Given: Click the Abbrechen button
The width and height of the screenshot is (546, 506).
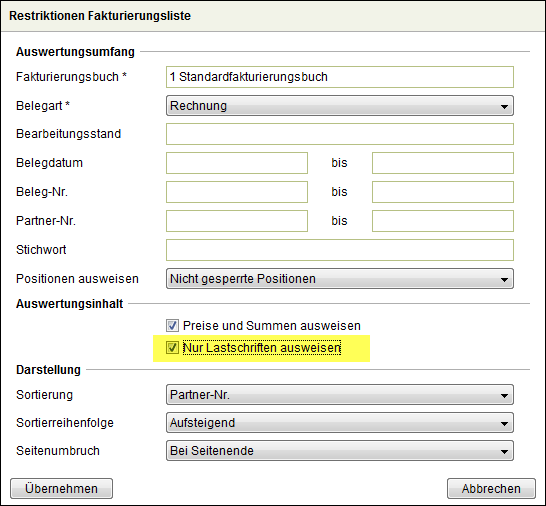Looking at the screenshot, I should click(491, 489).
